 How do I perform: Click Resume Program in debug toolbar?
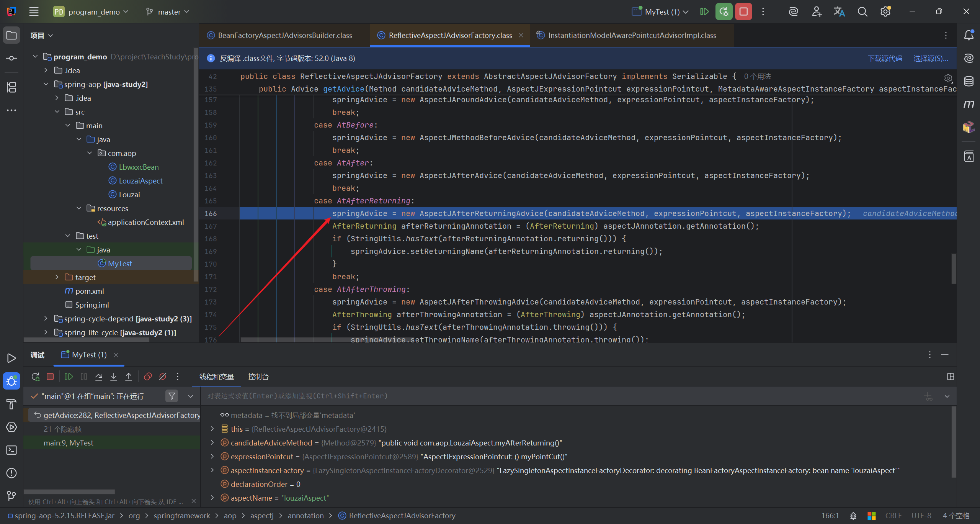(x=69, y=377)
